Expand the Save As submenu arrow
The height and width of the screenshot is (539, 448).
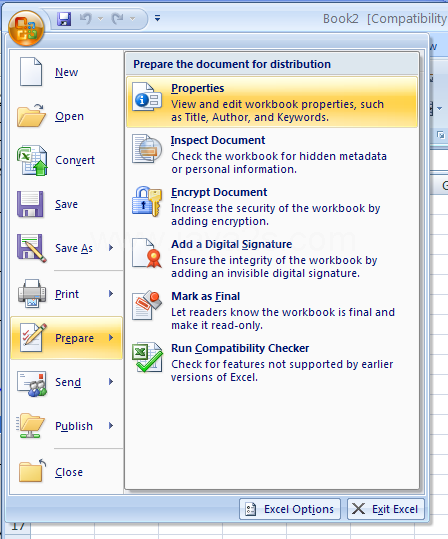point(111,248)
